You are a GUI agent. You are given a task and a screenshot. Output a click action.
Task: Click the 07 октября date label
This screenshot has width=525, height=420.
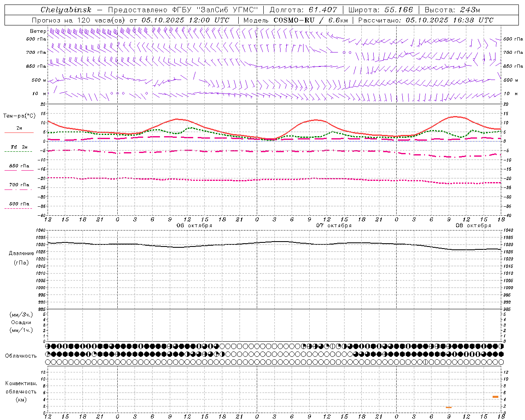334,226
